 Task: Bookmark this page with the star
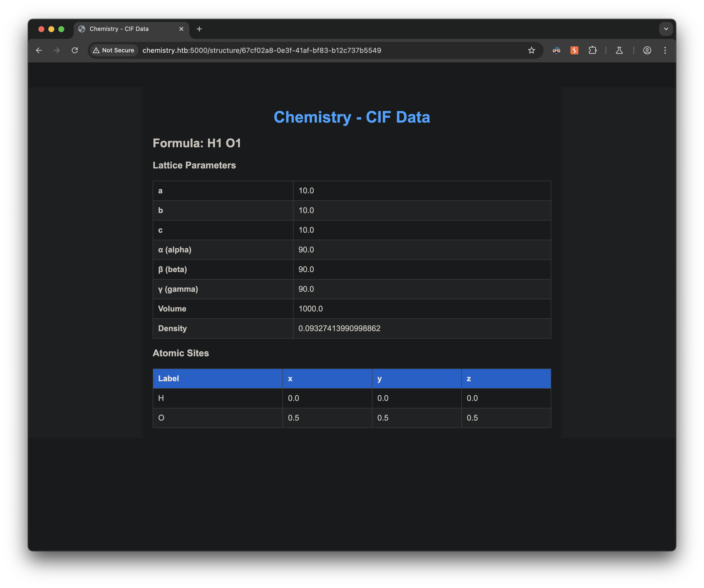point(531,50)
